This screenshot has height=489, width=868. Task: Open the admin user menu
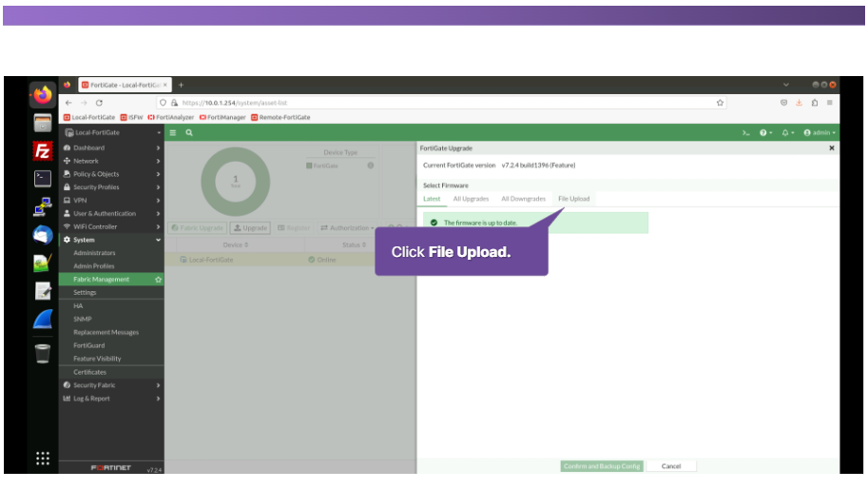(820, 133)
